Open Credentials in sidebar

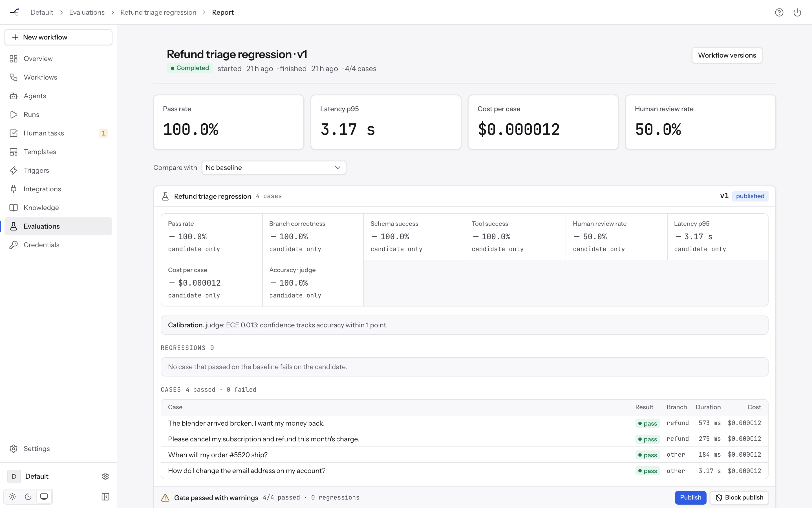click(x=58, y=245)
